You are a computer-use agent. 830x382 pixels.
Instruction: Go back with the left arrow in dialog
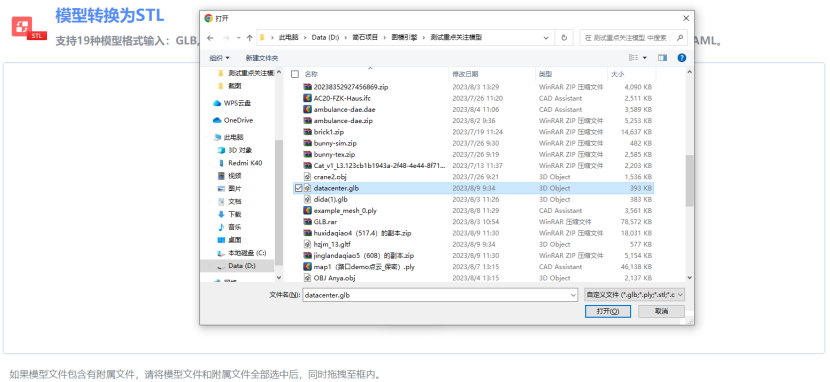210,38
